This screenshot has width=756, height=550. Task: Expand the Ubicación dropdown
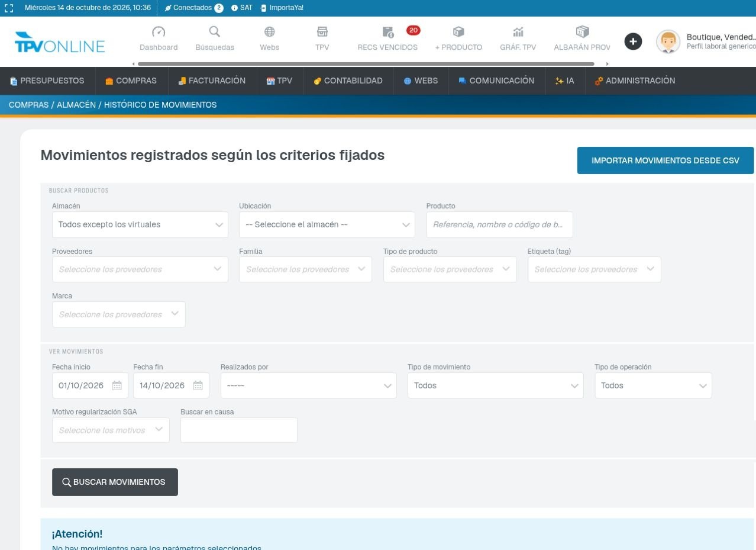(x=327, y=225)
